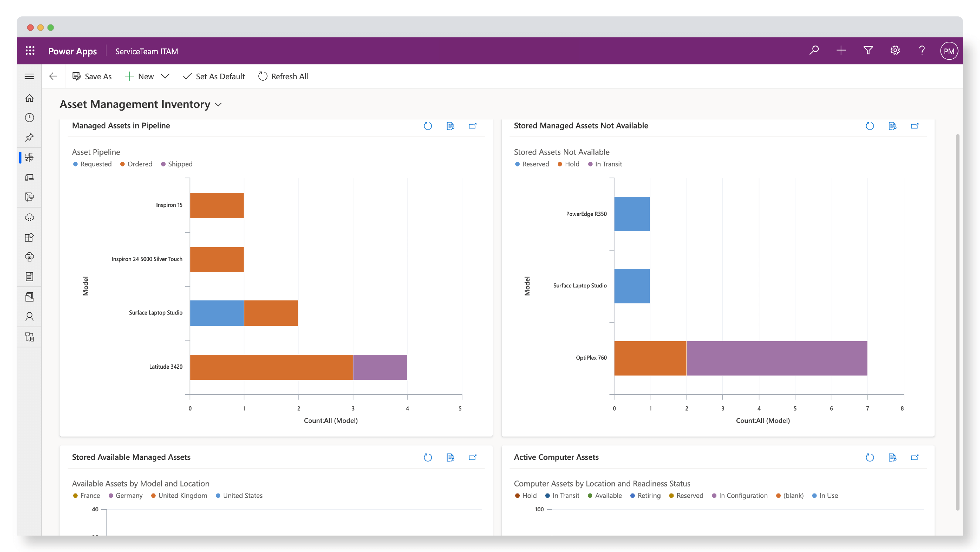Expand the Asset Management Inventory dashboard selector

(x=218, y=105)
